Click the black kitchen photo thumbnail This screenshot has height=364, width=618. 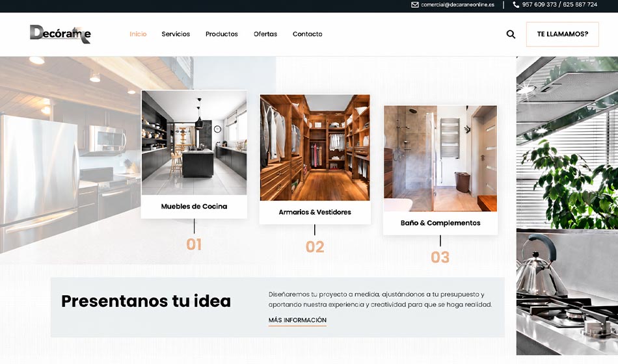coord(194,142)
